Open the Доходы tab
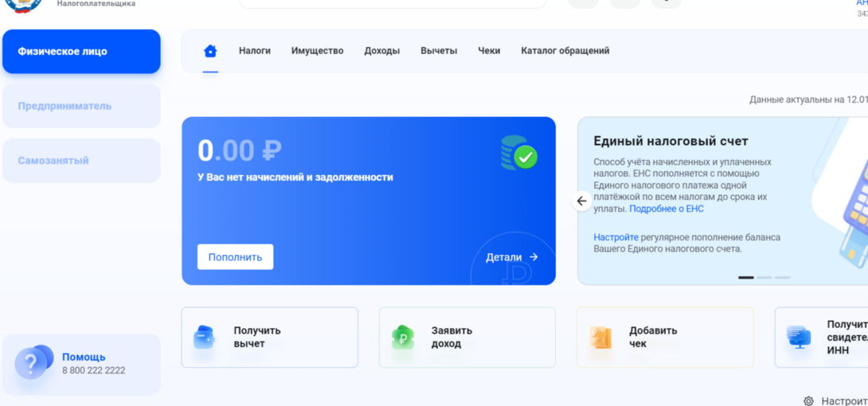This screenshot has width=868, height=406. coord(381,51)
